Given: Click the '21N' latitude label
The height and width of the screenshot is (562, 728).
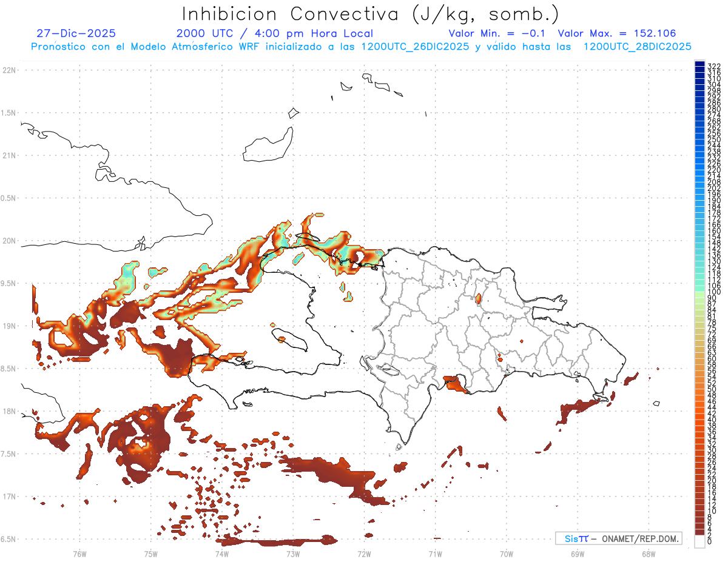Looking at the screenshot, I should click(9, 155).
